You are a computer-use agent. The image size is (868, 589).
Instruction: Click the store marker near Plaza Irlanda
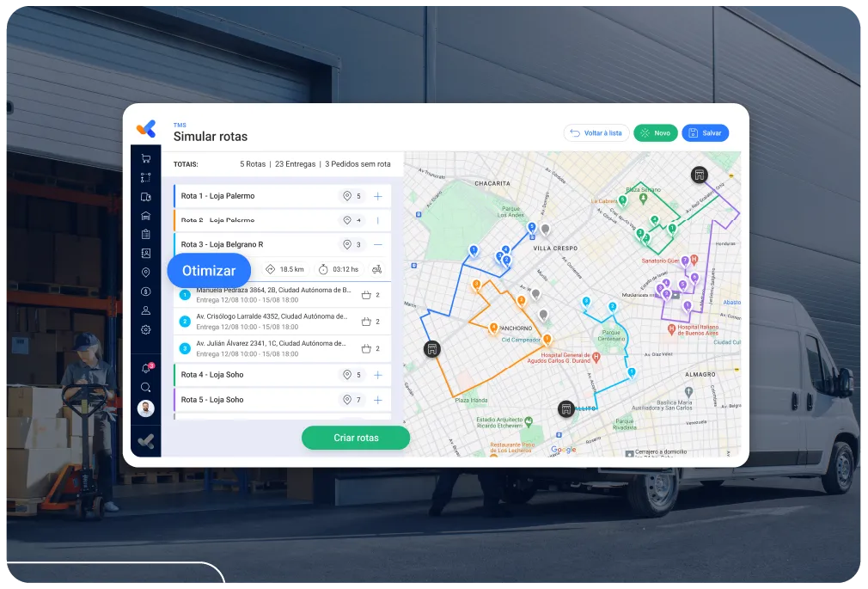click(x=432, y=349)
